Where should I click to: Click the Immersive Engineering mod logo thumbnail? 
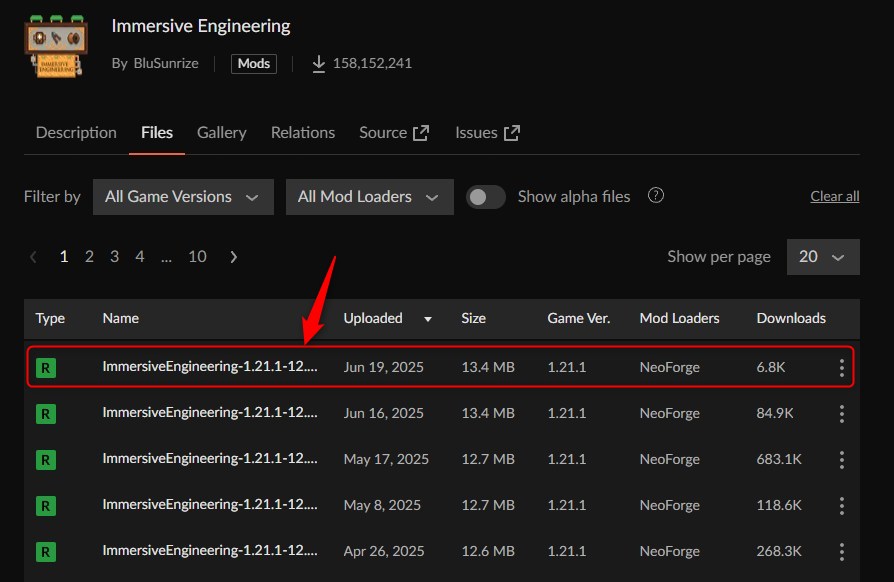56,46
